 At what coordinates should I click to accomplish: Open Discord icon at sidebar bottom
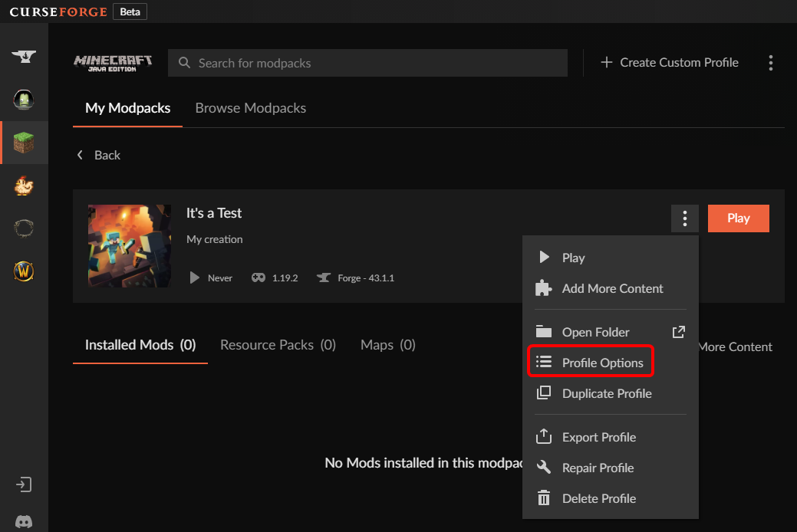[x=24, y=522]
